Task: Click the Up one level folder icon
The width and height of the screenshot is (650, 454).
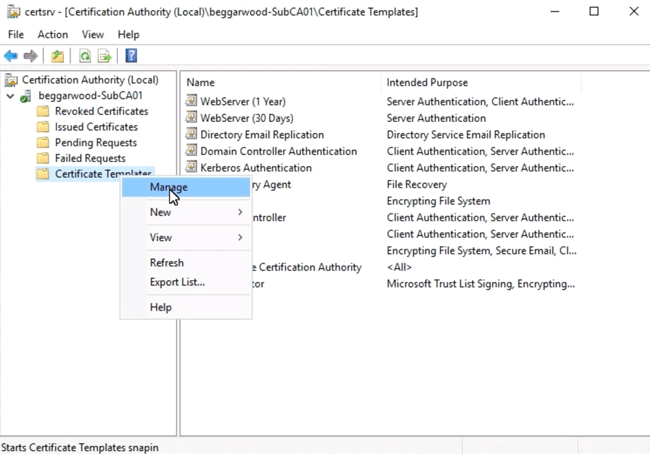Action: (x=57, y=56)
